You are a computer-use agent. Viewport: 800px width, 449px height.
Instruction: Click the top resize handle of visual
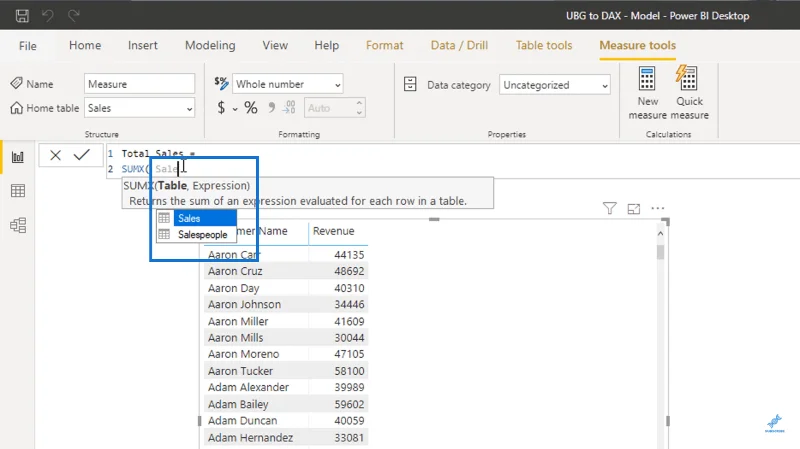434,219
